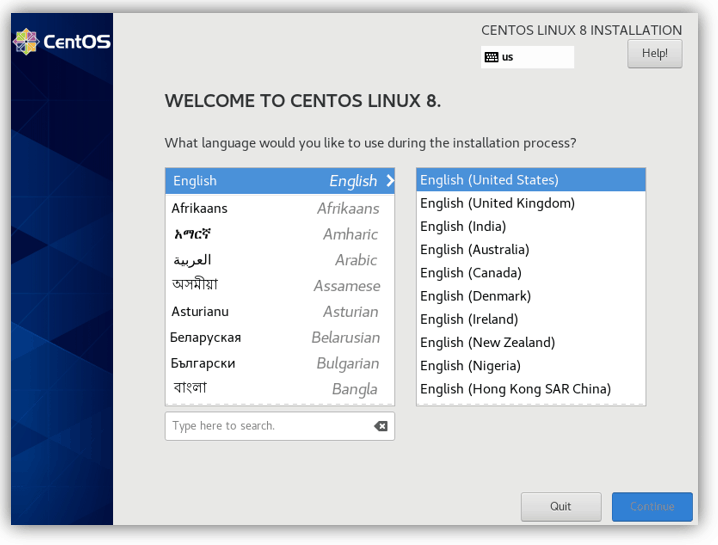This screenshot has height=545, width=718.
Task: Select the Amharic language row
Action: click(x=280, y=234)
